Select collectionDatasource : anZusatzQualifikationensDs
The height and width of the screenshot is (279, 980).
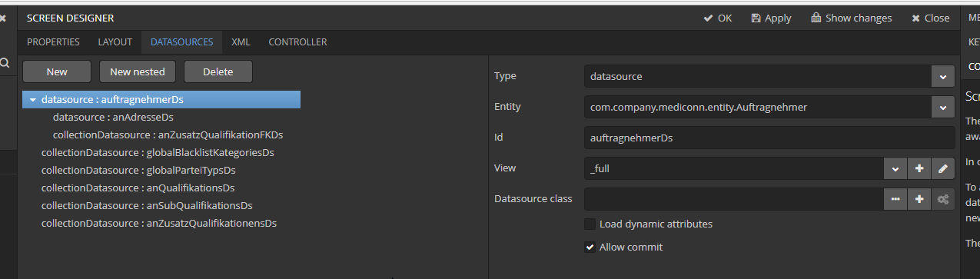[159, 223]
